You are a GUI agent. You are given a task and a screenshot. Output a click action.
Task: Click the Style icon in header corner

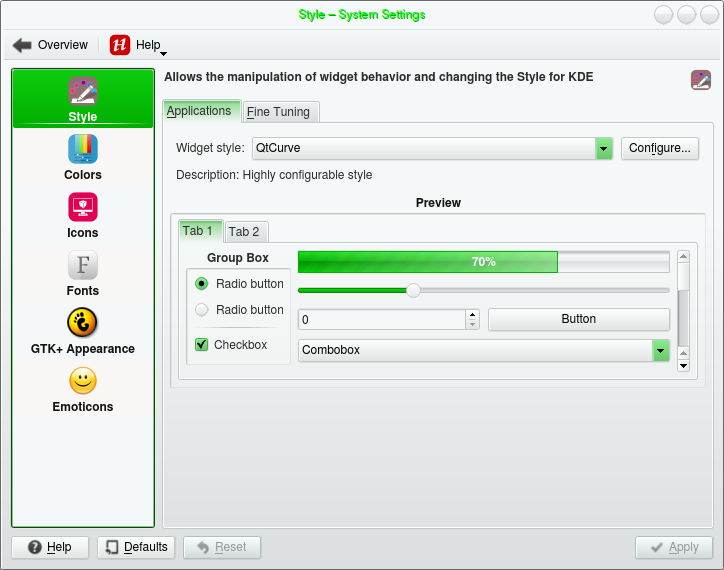pyautogui.click(x=700, y=80)
